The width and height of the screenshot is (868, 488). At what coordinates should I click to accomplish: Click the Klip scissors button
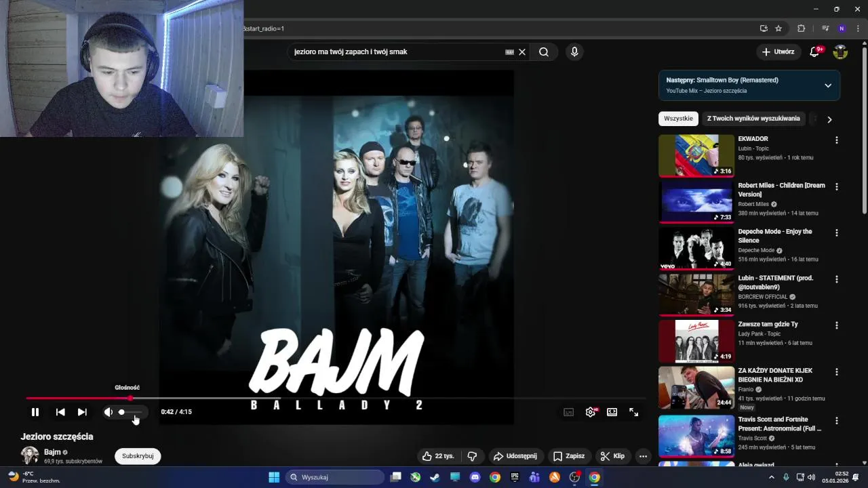tap(613, 456)
